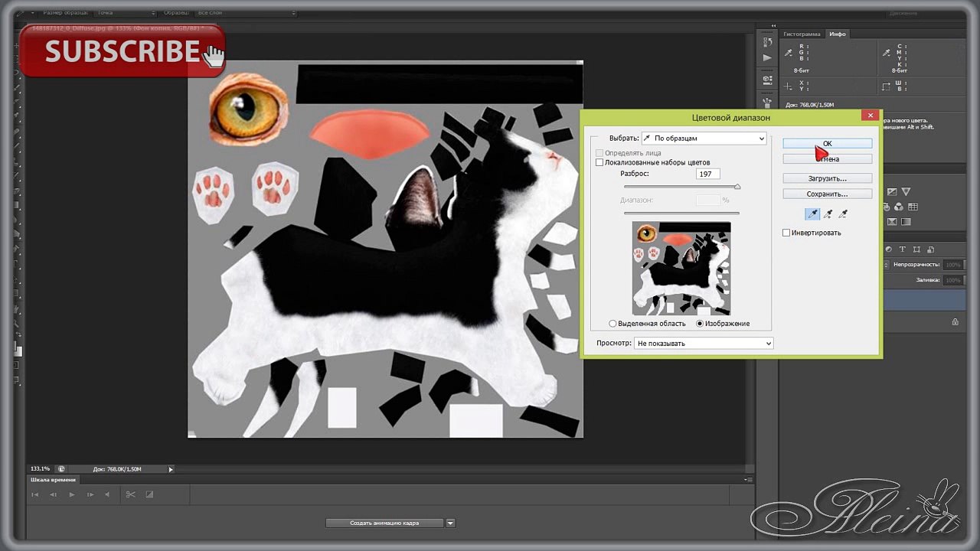This screenshot has height=551, width=980.
Task: Open the Actions panel play icon
Action: pos(767,58)
